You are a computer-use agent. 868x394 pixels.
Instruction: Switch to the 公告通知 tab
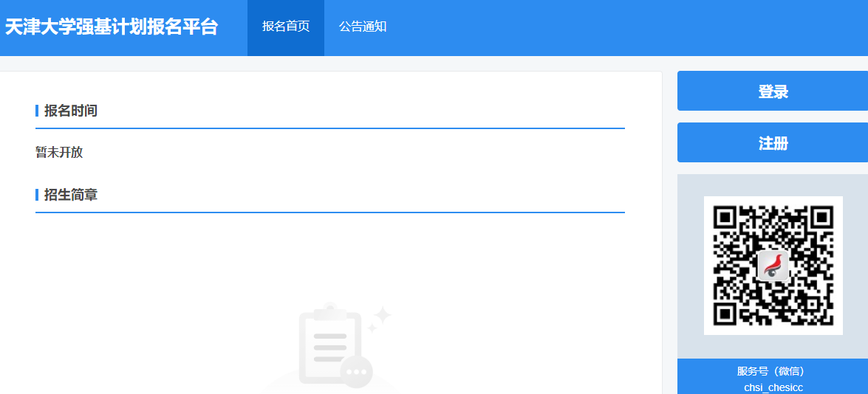363,27
